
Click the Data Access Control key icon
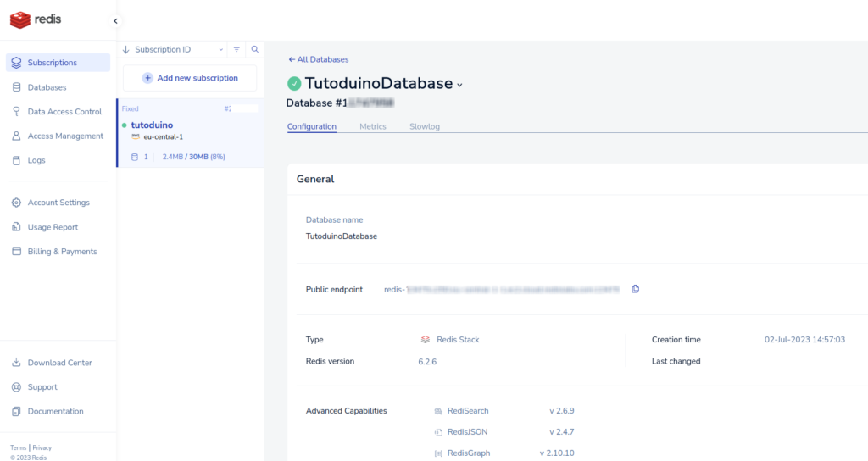[17, 111]
